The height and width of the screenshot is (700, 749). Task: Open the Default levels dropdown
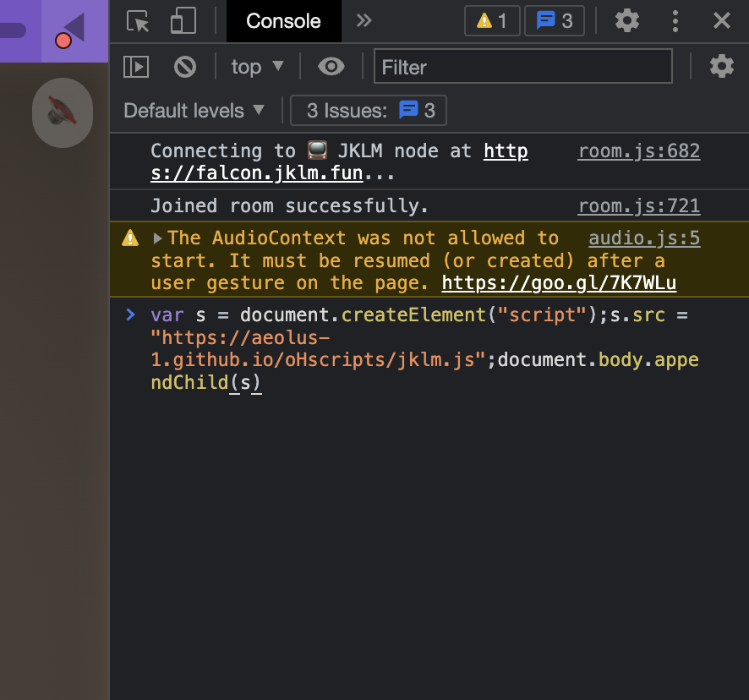click(x=194, y=110)
